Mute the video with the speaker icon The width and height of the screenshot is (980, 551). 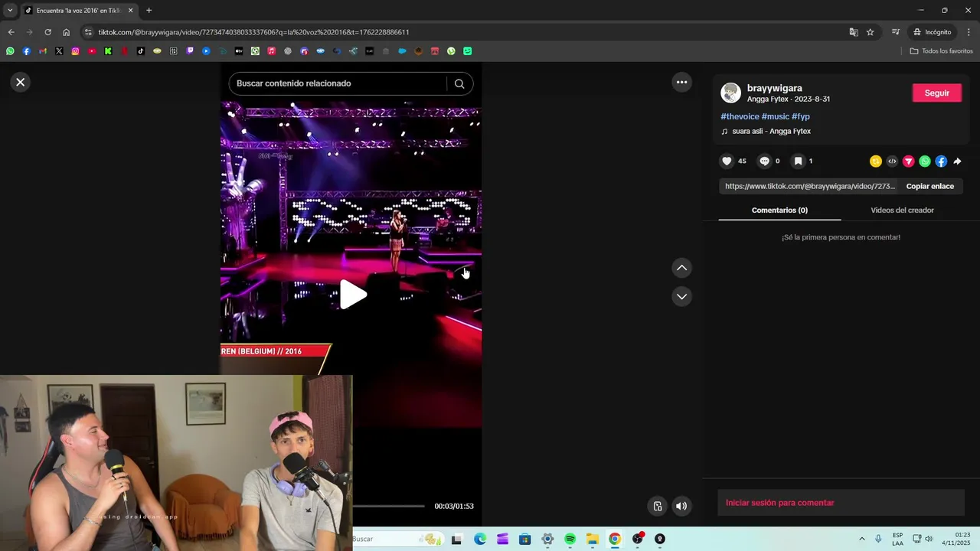point(681,506)
